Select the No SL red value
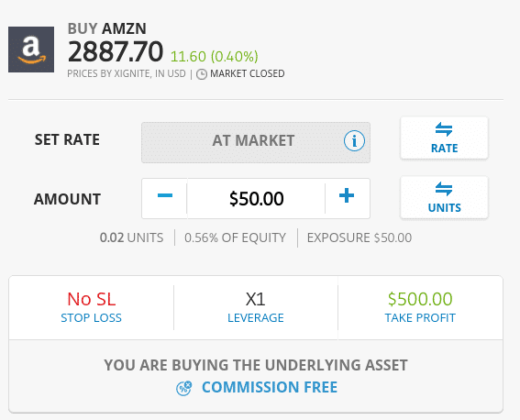The height and width of the screenshot is (420, 520). coord(91,299)
